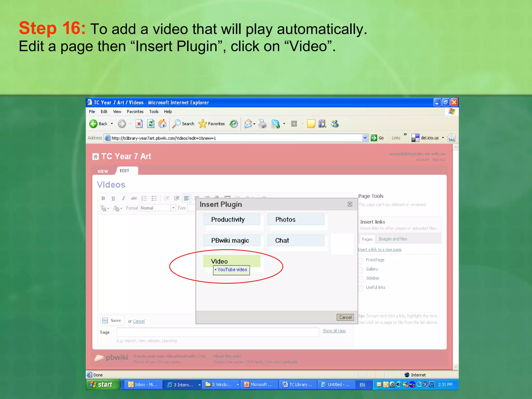This screenshot has width=532, height=399.
Task: Open the Productivity plugin category
Action: point(232,220)
